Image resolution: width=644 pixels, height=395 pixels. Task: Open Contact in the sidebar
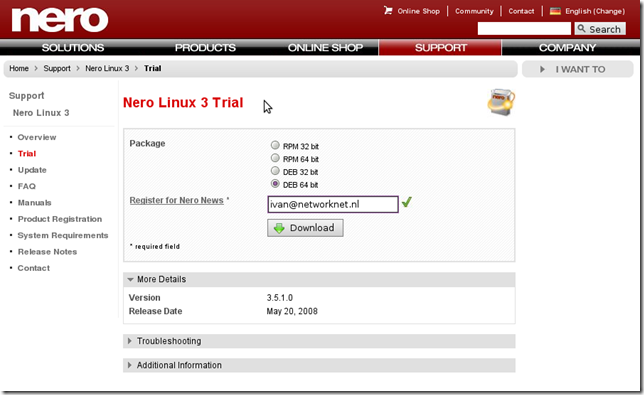(34, 268)
